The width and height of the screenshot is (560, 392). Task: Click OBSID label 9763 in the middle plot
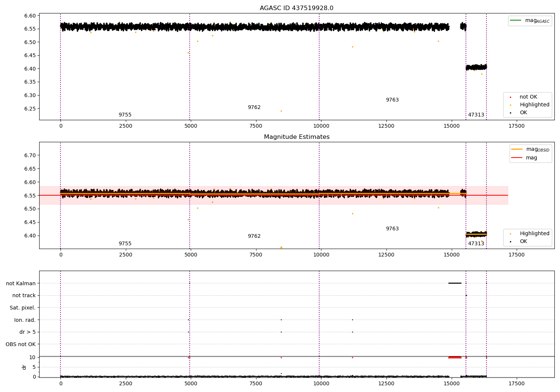tap(392, 229)
